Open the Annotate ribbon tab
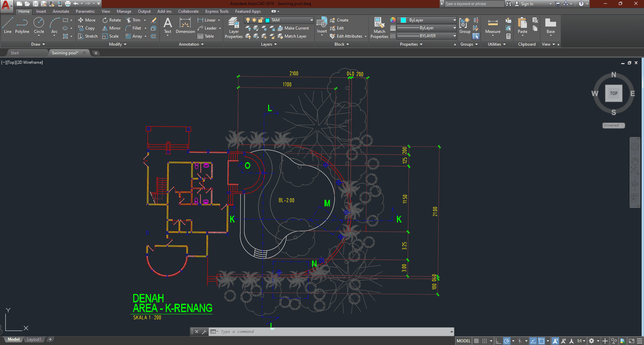The image size is (644, 345). [61, 11]
